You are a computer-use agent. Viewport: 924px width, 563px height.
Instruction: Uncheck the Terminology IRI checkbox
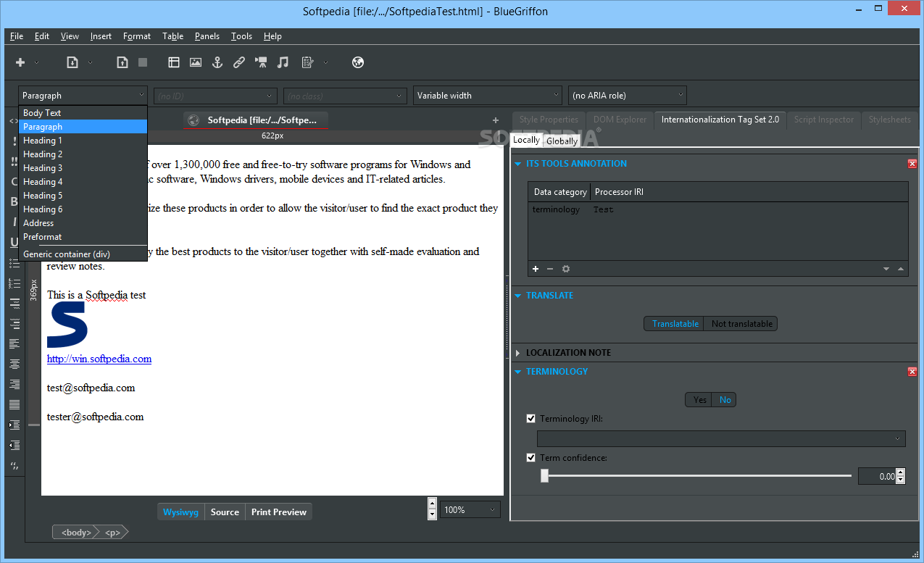[x=531, y=419]
